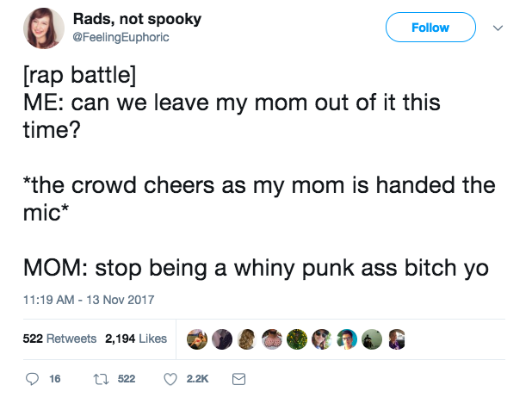The width and height of the screenshot is (532, 410).
Task: Open third liker's blonde hair avatar
Action: click(247, 339)
